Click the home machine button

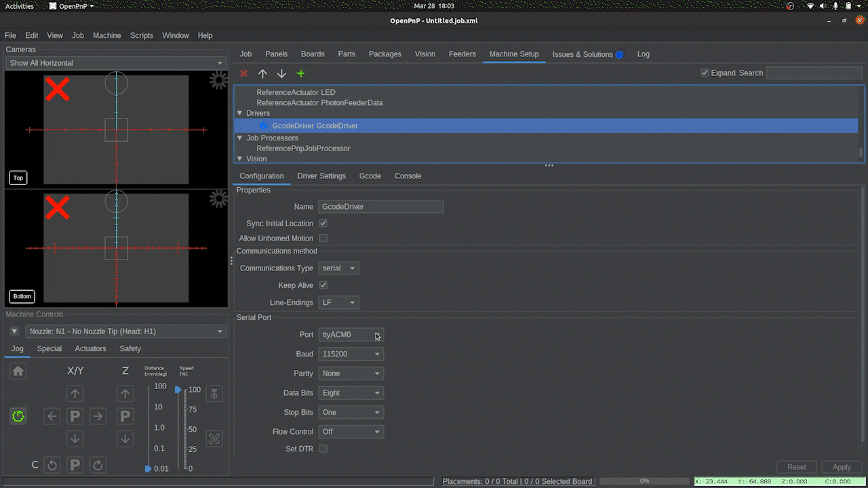click(18, 371)
